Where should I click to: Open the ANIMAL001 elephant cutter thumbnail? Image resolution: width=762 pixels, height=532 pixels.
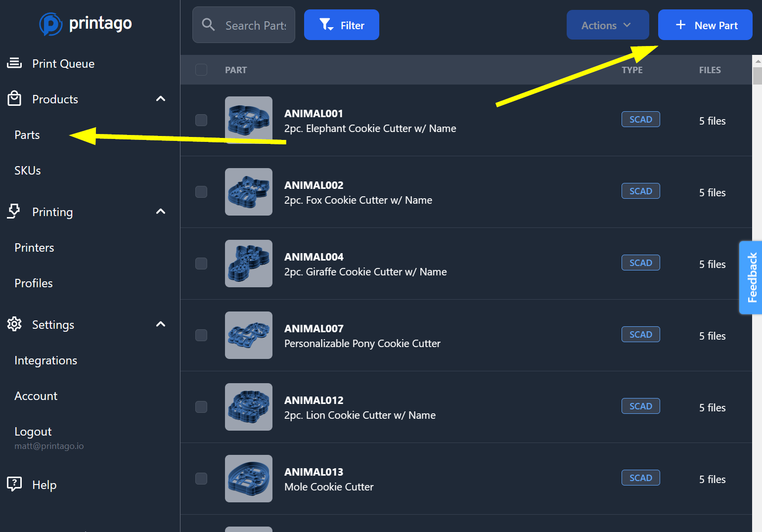[x=249, y=120]
